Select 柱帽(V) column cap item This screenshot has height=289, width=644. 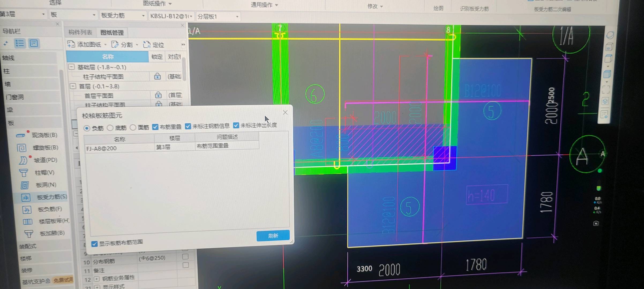click(x=37, y=173)
